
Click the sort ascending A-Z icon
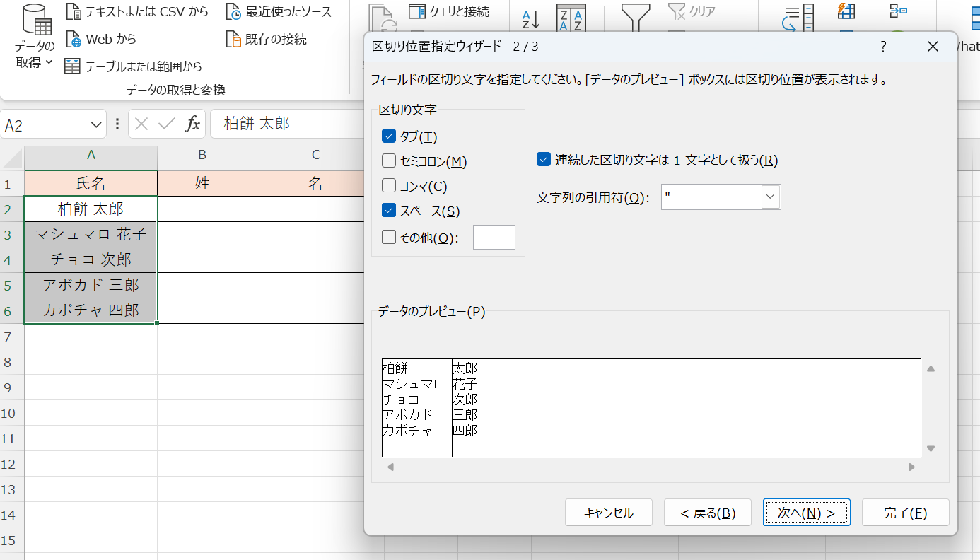tap(530, 19)
